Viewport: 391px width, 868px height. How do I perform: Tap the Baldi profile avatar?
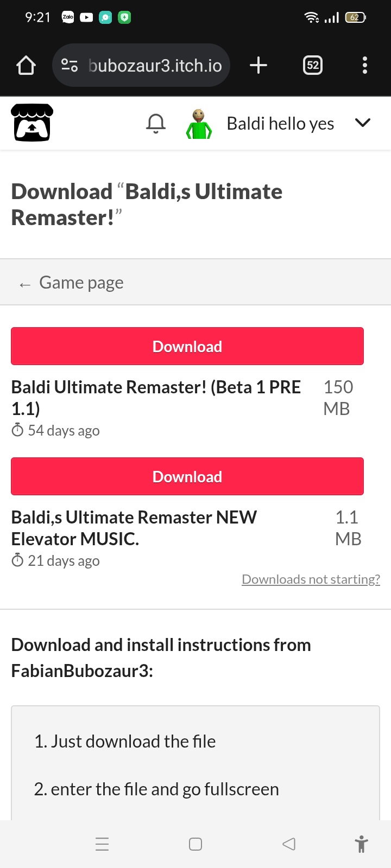(x=199, y=124)
